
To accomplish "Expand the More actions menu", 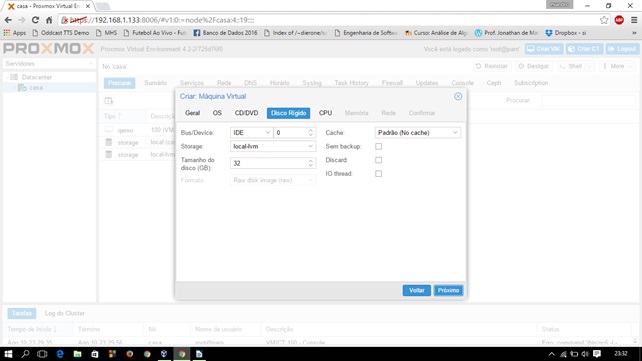I will pos(617,66).
